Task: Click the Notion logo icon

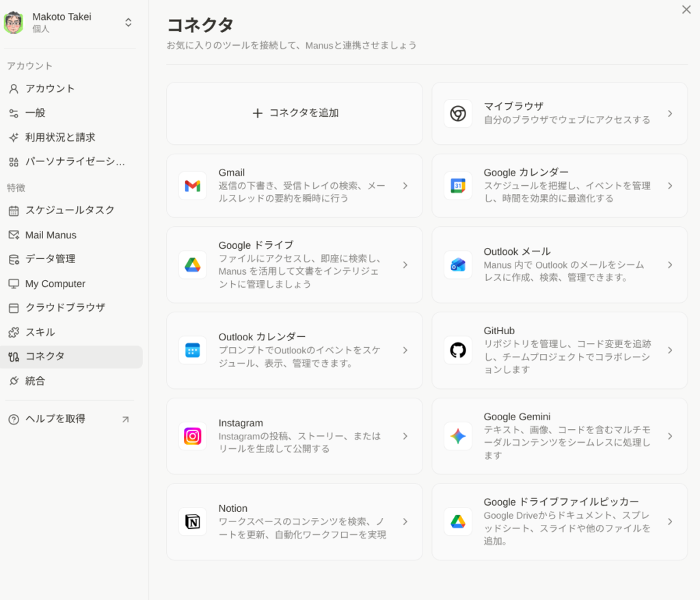Action: click(192, 522)
